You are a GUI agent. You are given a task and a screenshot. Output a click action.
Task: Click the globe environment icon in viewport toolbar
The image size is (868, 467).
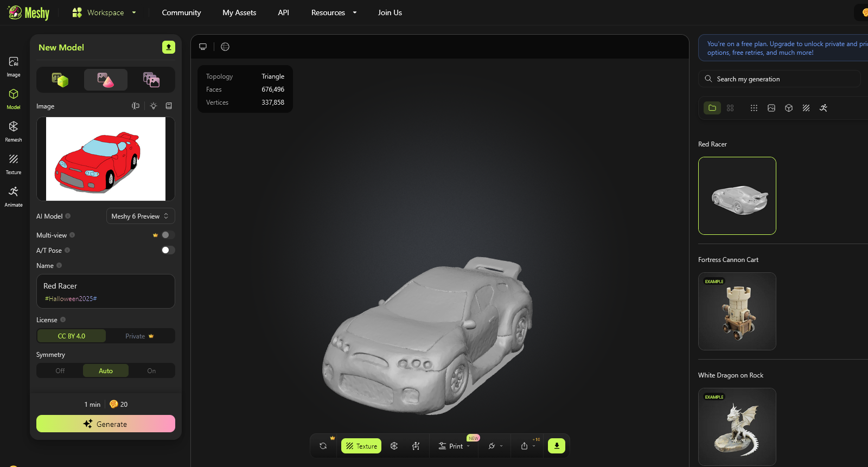pyautogui.click(x=225, y=47)
